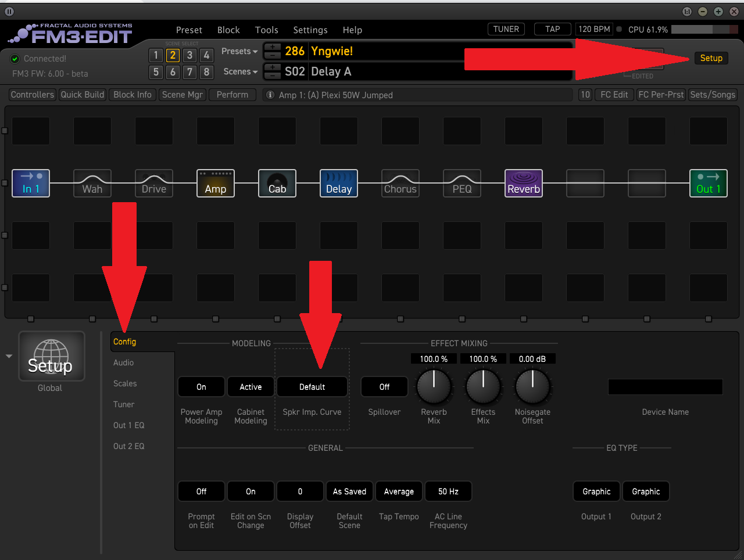Viewport: 744px width, 560px height.
Task: Open the Scenes dropdown
Action: pos(240,71)
